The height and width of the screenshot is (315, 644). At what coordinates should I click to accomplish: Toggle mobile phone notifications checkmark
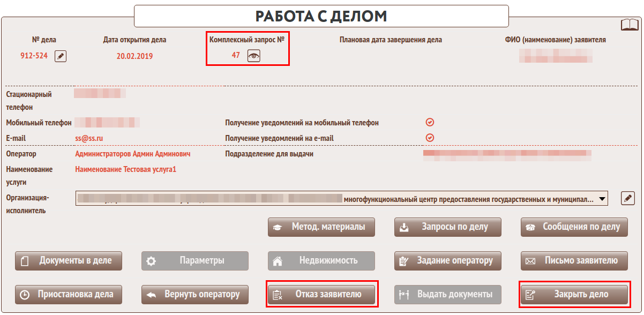[429, 122]
